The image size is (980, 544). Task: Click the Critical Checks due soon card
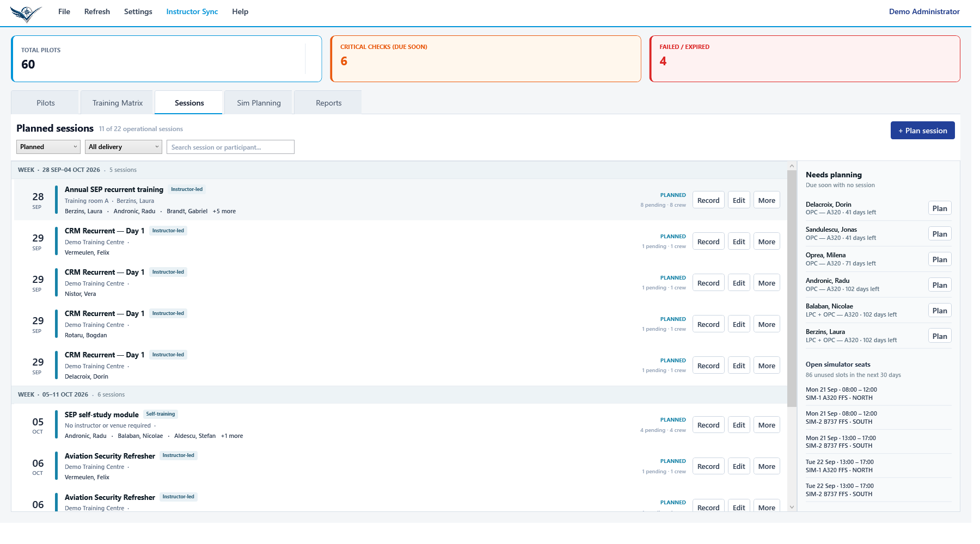[x=486, y=59]
